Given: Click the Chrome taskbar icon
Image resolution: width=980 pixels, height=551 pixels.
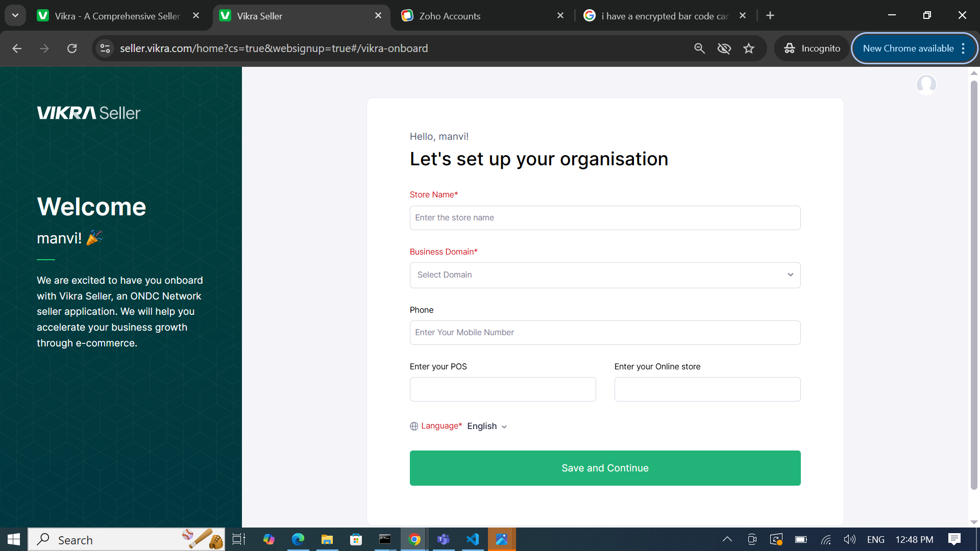Looking at the screenshot, I should coord(414,539).
